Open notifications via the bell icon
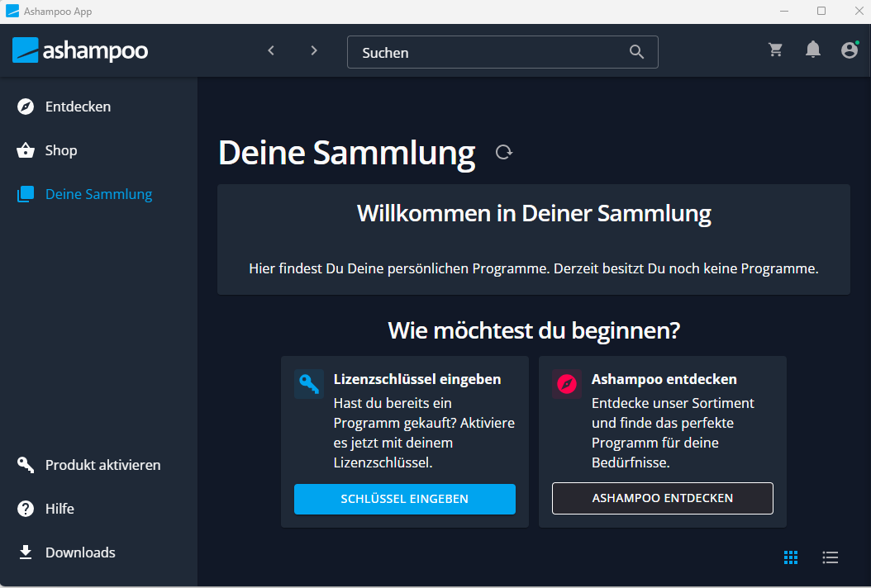871x588 pixels. (x=812, y=50)
